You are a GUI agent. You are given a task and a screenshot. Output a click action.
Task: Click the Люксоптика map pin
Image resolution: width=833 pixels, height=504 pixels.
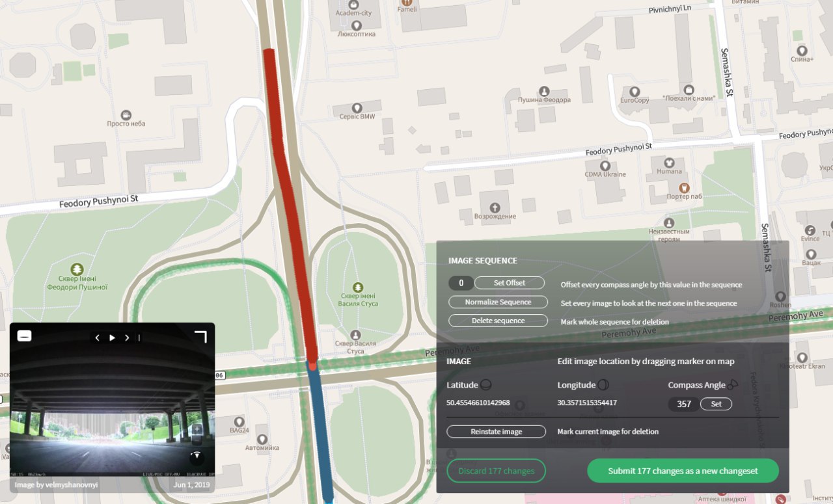(356, 25)
